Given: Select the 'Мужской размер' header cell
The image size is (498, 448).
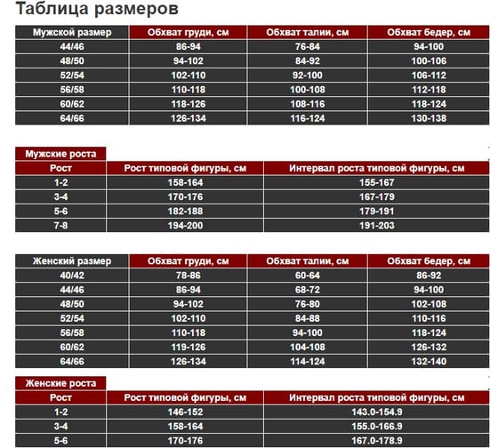Looking at the screenshot, I should coord(72,32).
